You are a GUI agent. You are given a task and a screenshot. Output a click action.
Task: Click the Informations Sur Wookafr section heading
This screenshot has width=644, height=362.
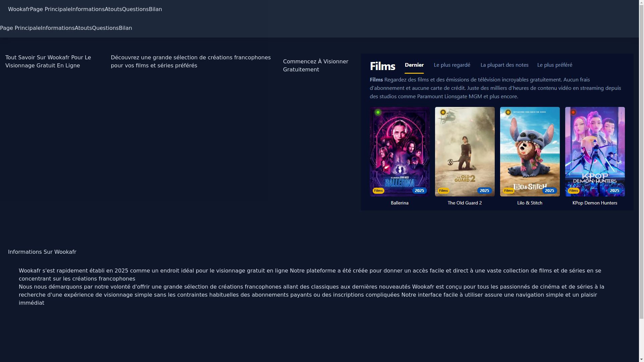(x=42, y=252)
